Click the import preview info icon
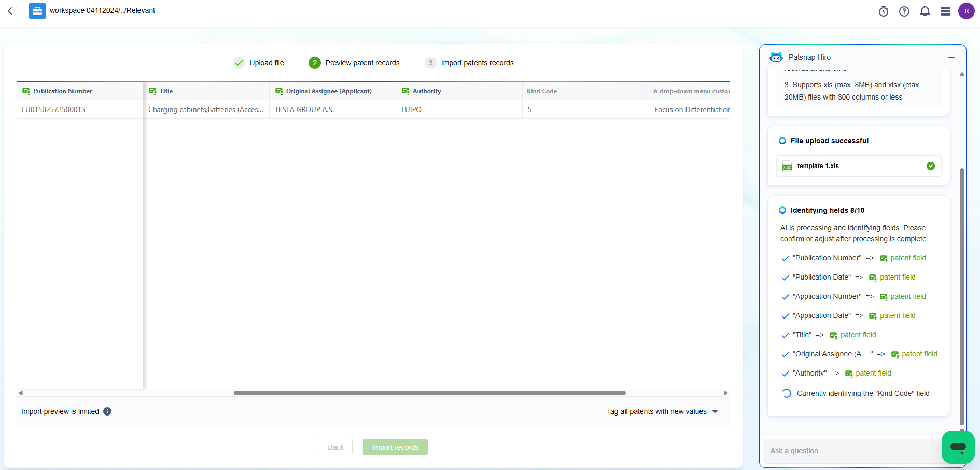This screenshot has width=980, height=470. click(107, 411)
